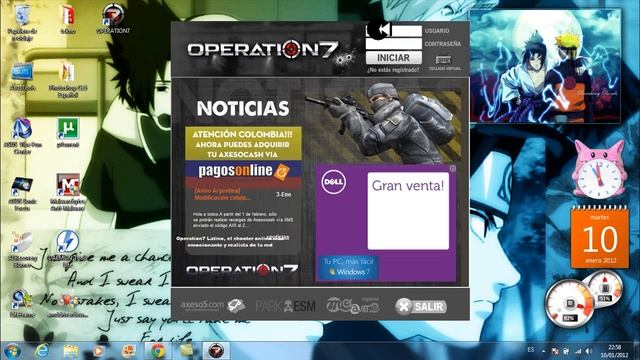Click the CONTRASEÑA password field
Screen dimensions: 640x360
(x=393, y=44)
